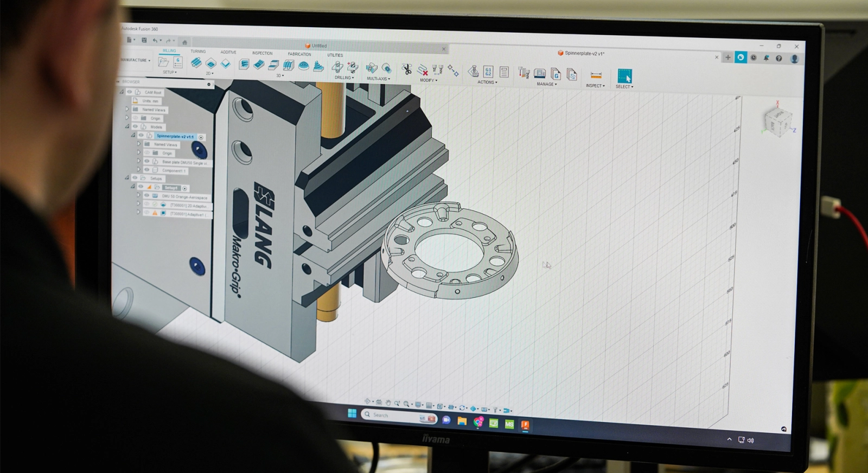This screenshot has width=868, height=473.
Task: Open Fusion 360 from the Windows taskbar
Action: (525, 425)
